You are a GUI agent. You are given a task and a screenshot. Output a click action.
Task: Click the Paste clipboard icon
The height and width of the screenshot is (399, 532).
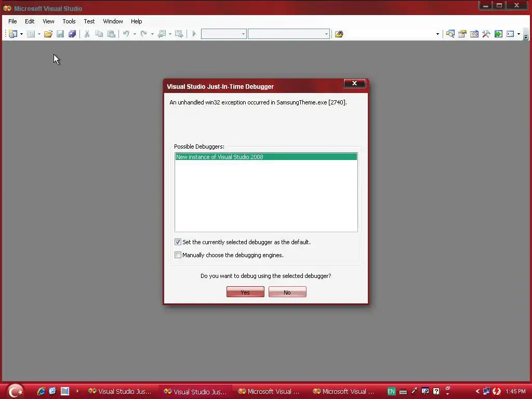coord(111,34)
